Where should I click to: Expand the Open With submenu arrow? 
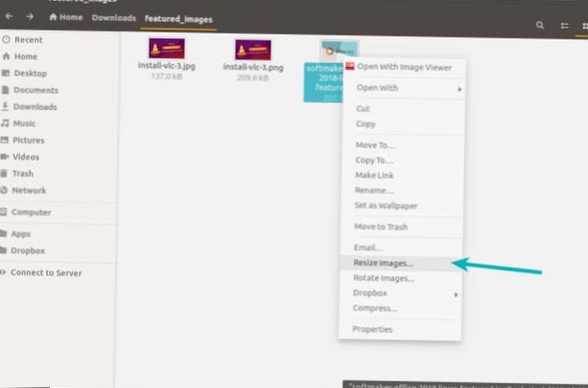pyautogui.click(x=459, y=89)
